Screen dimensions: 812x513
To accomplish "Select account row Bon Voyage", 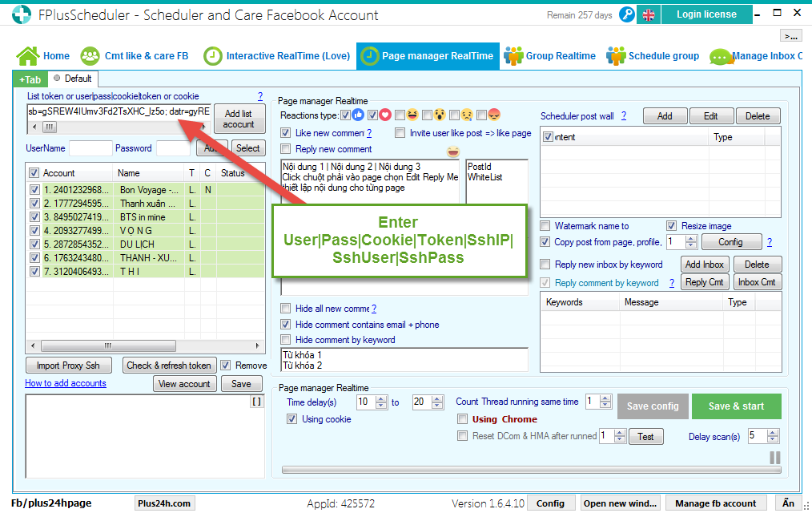I will click(x=145, y=190).
